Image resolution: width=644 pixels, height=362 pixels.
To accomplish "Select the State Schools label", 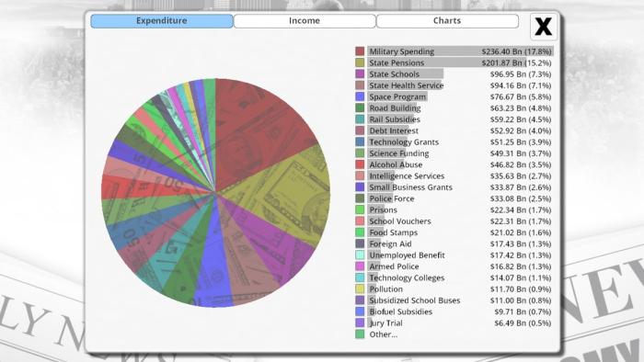I will 395,74.
